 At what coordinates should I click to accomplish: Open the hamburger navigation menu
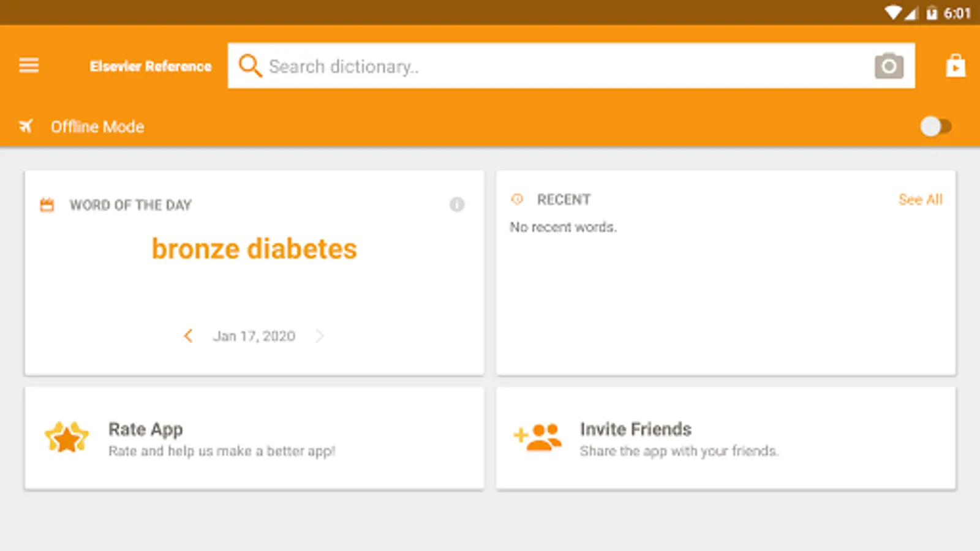click(29, 66)
